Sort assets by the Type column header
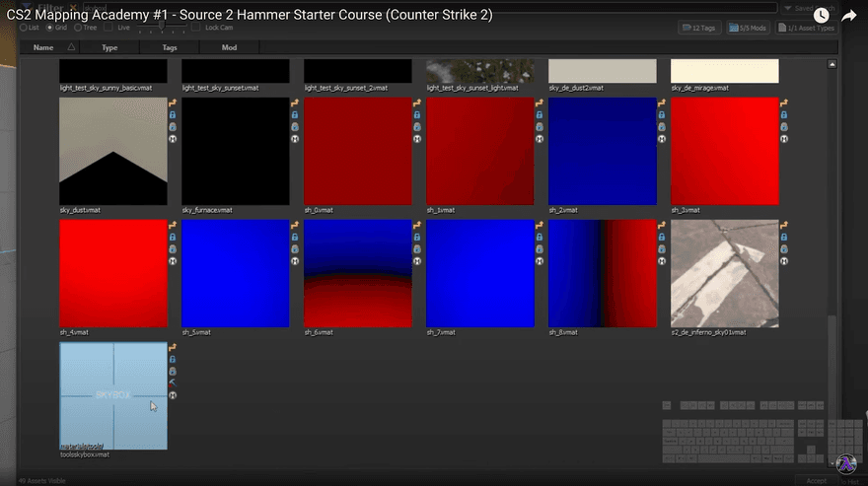This screenshot has width=868, height=486. click(109, 47)
